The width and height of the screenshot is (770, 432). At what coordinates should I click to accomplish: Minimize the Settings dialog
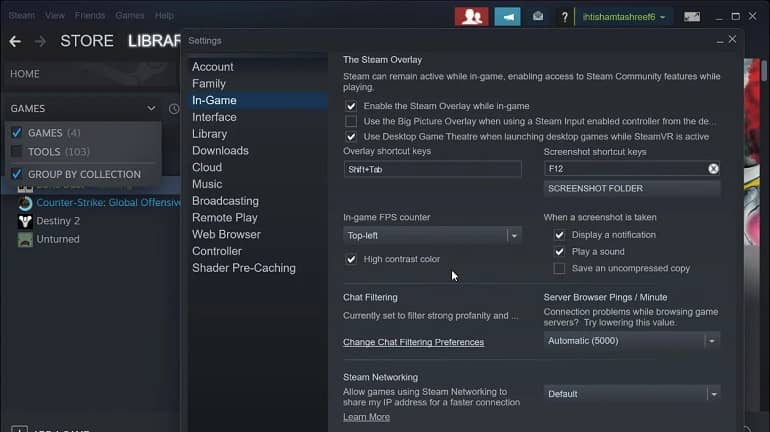pos(719,41)
